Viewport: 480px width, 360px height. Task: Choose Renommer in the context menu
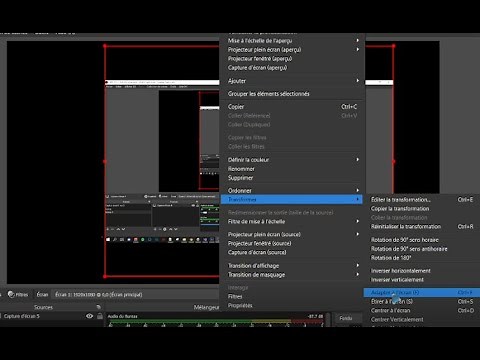(292, 169)
